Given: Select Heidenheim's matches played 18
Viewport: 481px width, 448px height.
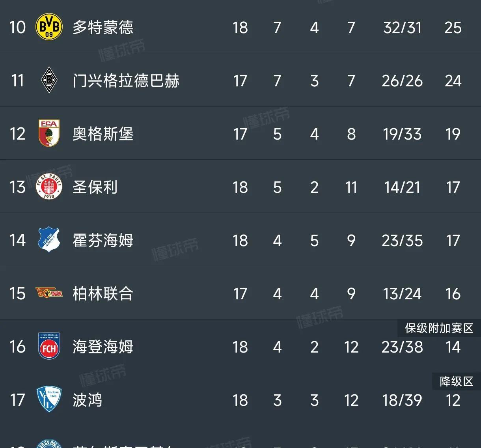Looking at the screenshot, I should coord(240,347).
